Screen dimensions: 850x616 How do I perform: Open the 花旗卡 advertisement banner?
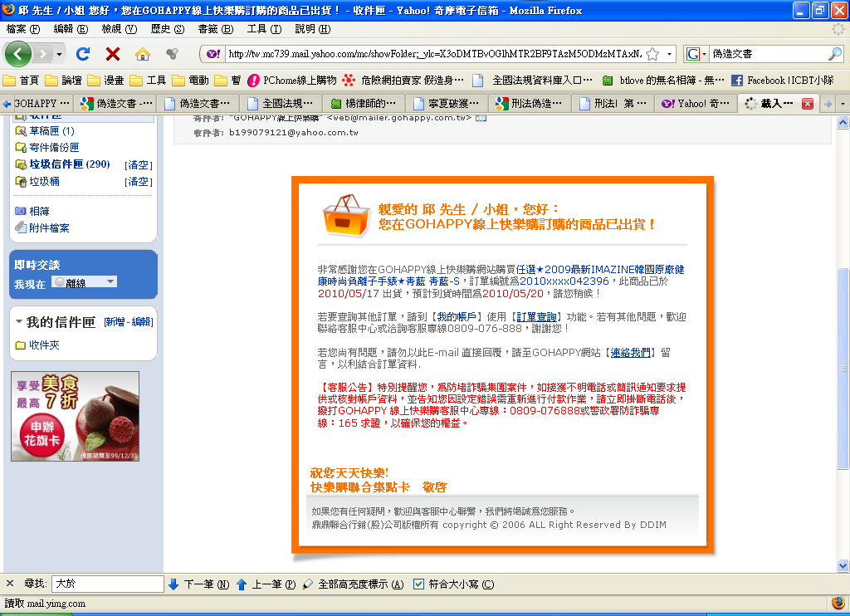pyautogui.click(x=75, y=416)
